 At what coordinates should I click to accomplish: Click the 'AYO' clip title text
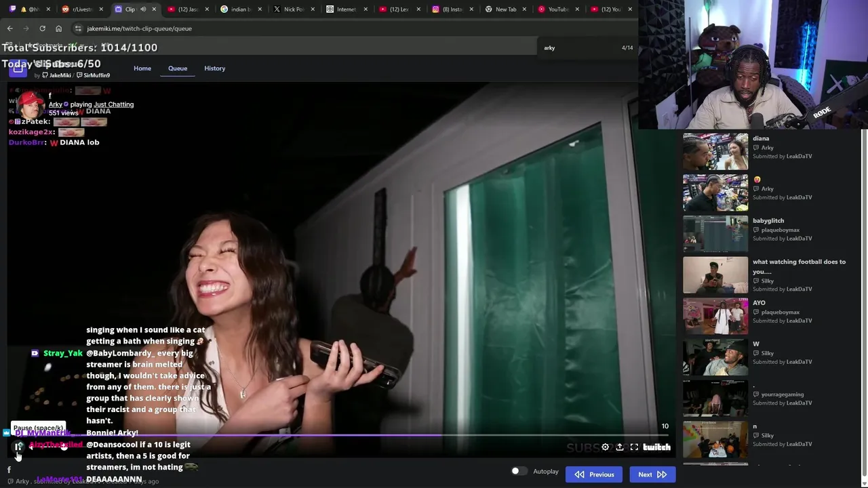click(x=759, y=303)
